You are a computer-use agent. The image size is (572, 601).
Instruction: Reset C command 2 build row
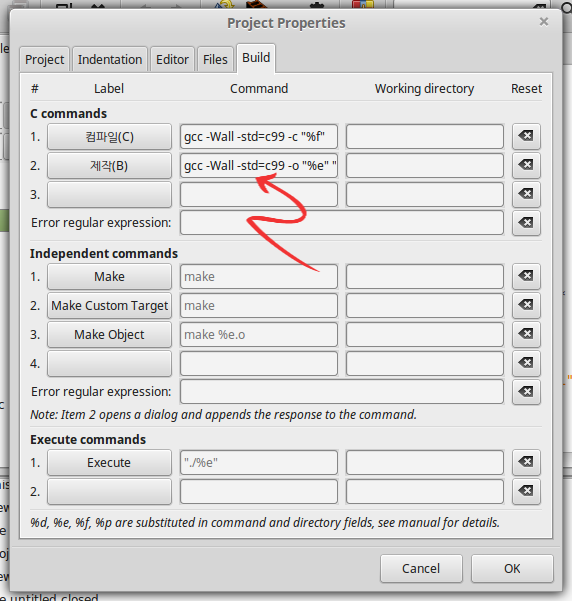526,165
